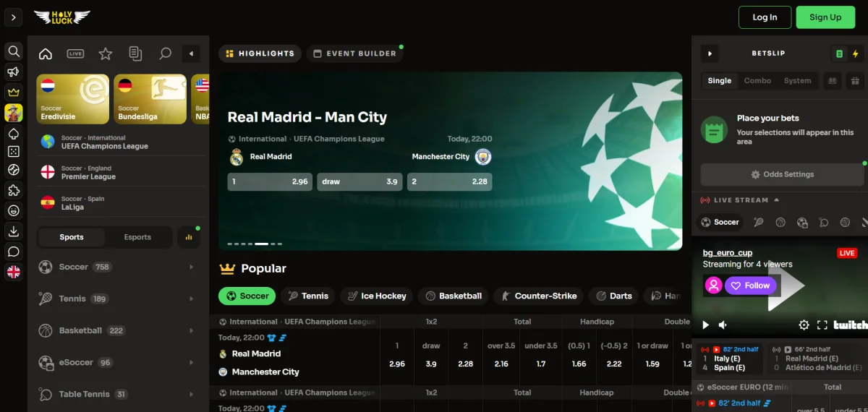The height and width of the screenshot is (412, 868).
Task: Select the basketball icon in live stream
Action: tap(780, 223)
